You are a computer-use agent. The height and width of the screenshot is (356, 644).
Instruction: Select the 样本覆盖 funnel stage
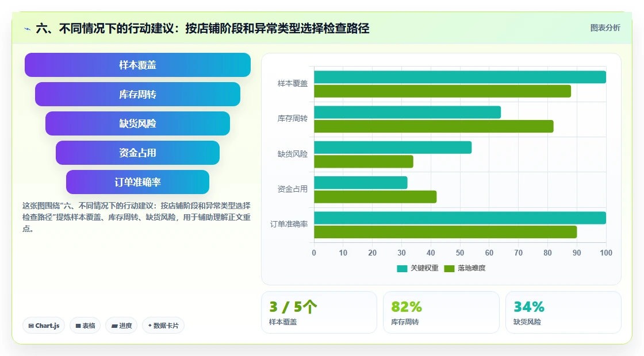coord(137,65)
